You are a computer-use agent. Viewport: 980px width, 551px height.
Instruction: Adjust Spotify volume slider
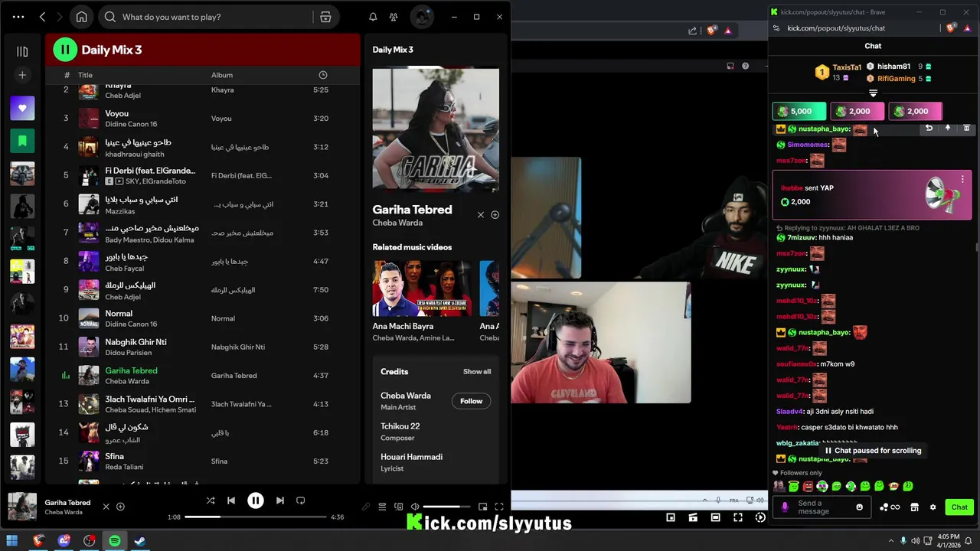tap(446, 507)
